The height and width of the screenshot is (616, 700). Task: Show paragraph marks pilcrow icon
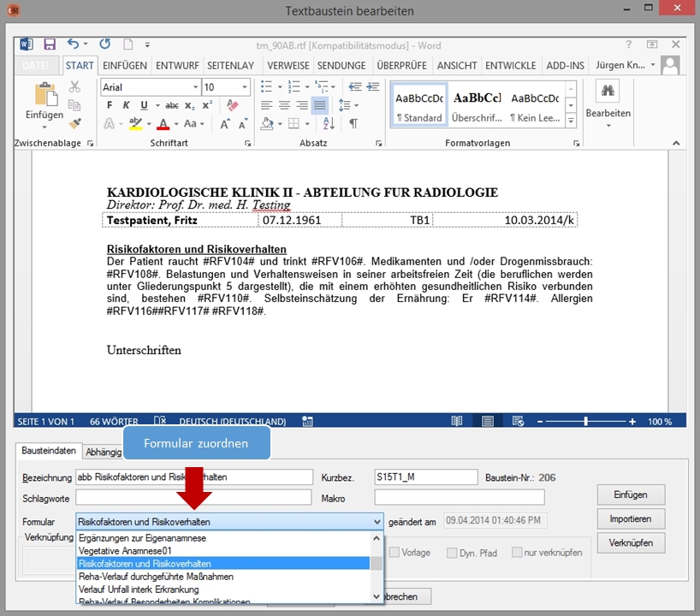353,123
